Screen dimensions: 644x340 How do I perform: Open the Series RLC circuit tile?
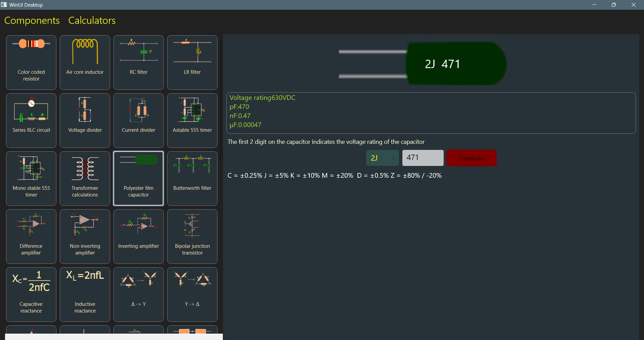pyautogui.click(x=31, y=120)
